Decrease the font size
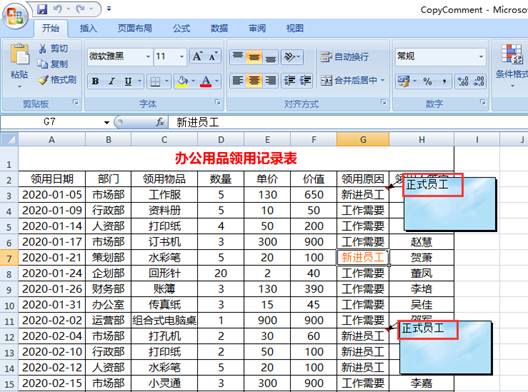Viewport: 528px width, 392px height. (x=213, y=56)
